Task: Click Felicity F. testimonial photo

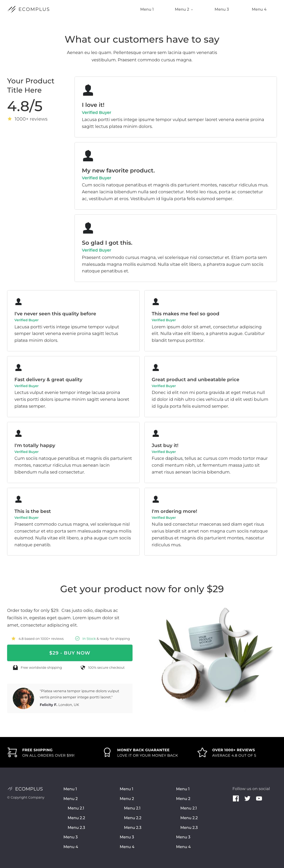Action: click(24, 698)
